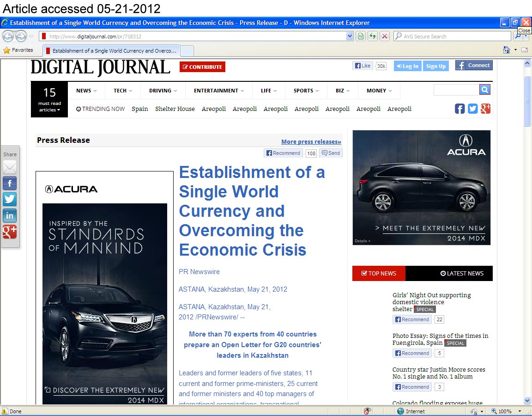532x416 pixels.
Task: Click the vertical scrollbar down arrow
Action: pos(527,400)
